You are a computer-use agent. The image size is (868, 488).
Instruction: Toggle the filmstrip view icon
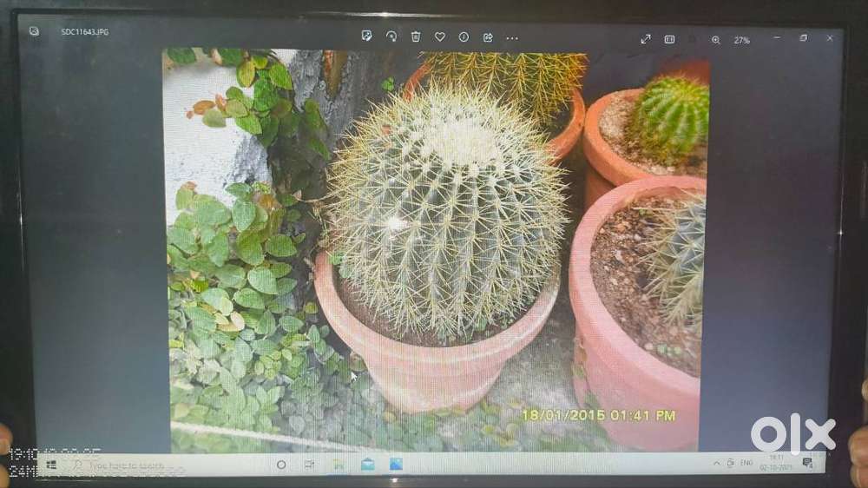point(670,39)
